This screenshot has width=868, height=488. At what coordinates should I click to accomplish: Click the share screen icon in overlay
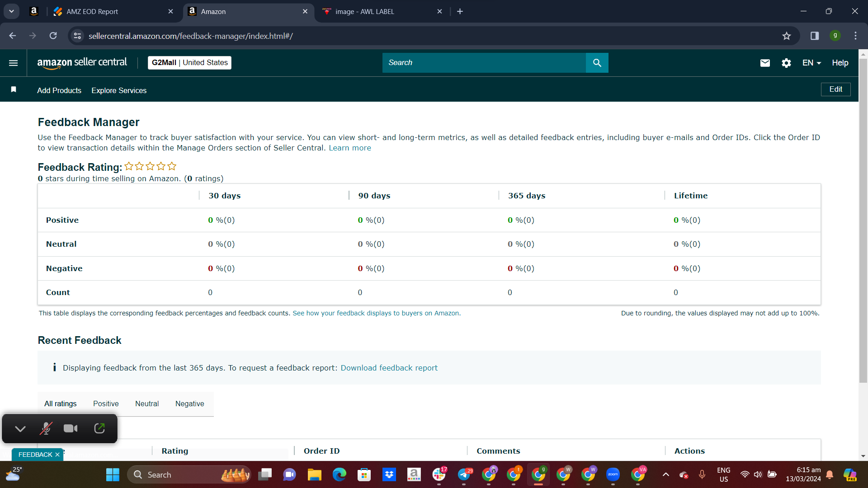click(99, 428)
